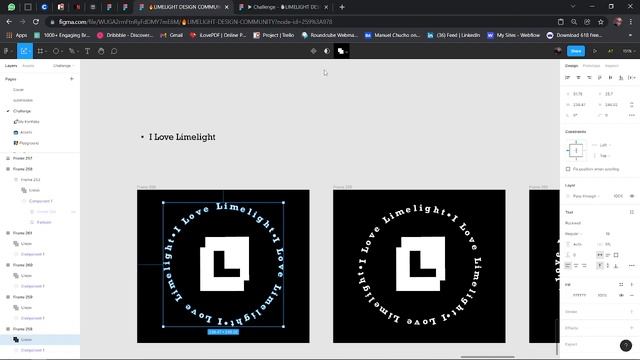Viewport: 640px width, 360px height.
Task: Click text Align left icon
Action: click(x=568, y=266)
